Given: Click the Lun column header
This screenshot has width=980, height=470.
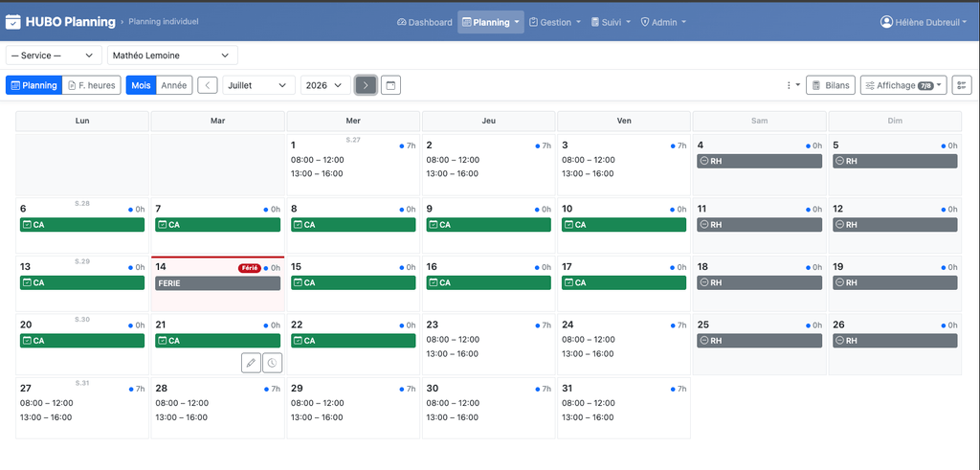Looking at the screenshot, I should pyautogui.click(x=82, y=121).
